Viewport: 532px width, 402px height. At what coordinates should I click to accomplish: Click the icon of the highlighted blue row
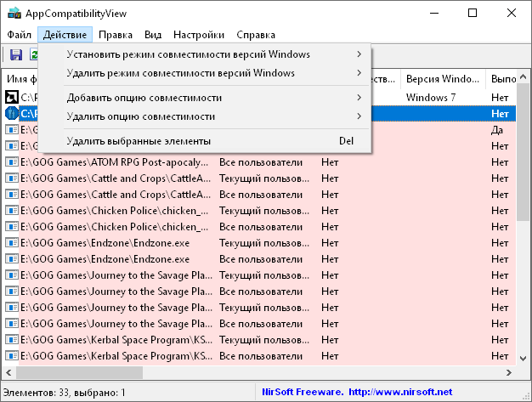[x=12, y=113]
